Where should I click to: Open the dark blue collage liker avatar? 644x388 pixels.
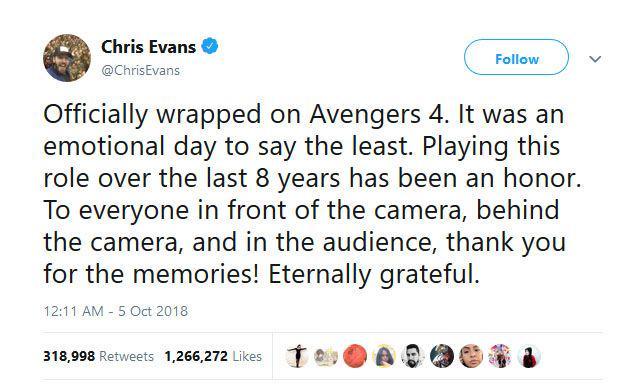tap(442, 356)
